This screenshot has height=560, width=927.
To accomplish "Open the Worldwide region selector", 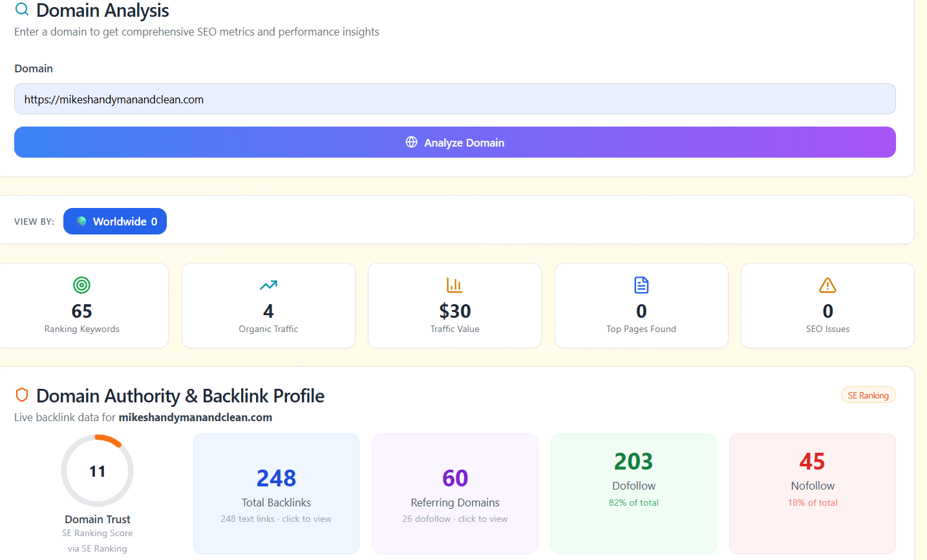I will 115,221.
